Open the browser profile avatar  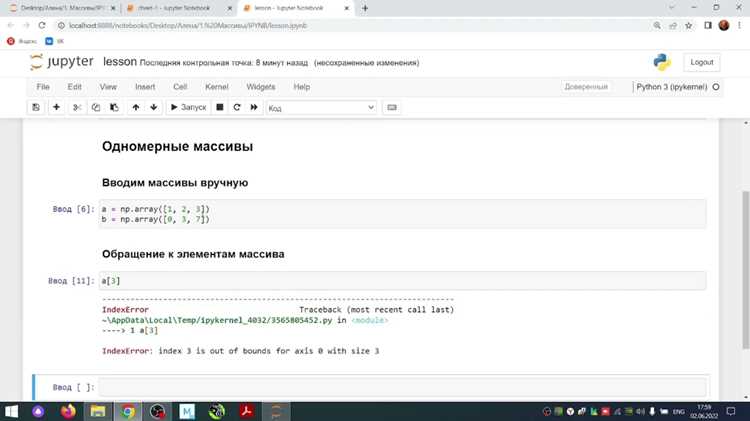pyautogui.click(x=724, y=25)
